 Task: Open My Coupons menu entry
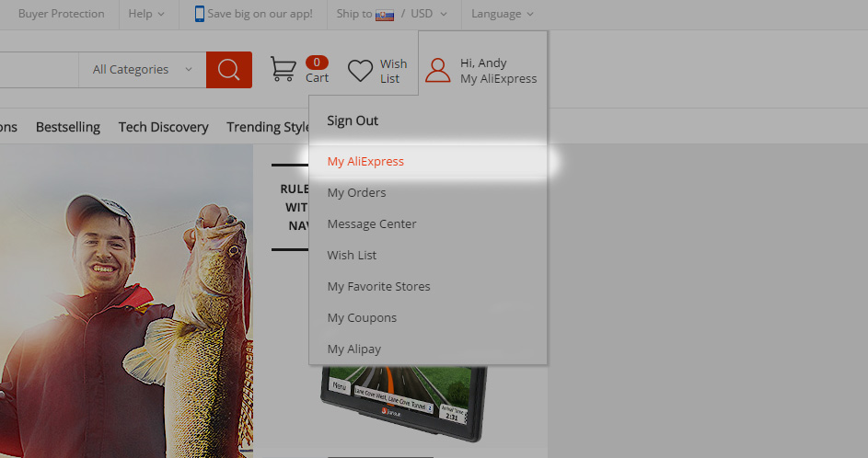362,318
